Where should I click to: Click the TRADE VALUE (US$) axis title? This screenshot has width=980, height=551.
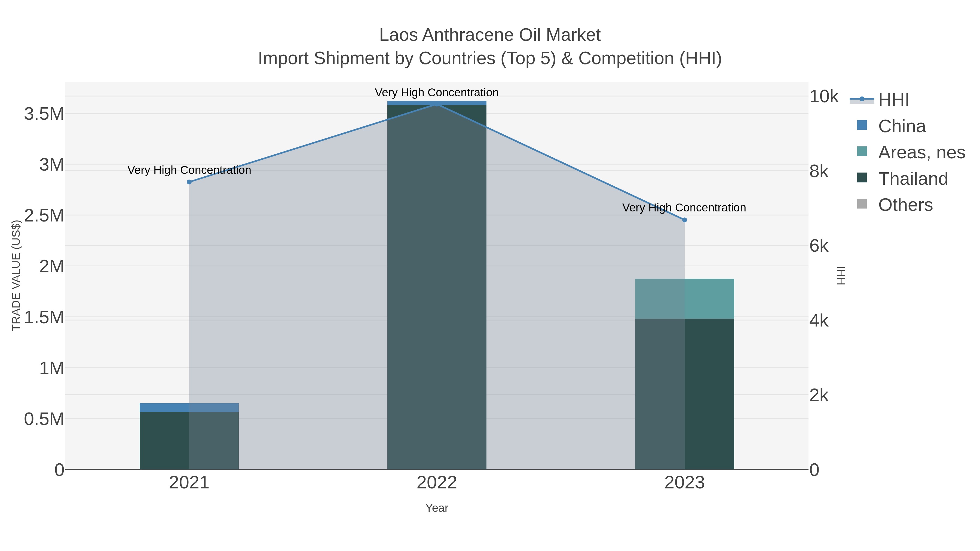tap(16, 275)
